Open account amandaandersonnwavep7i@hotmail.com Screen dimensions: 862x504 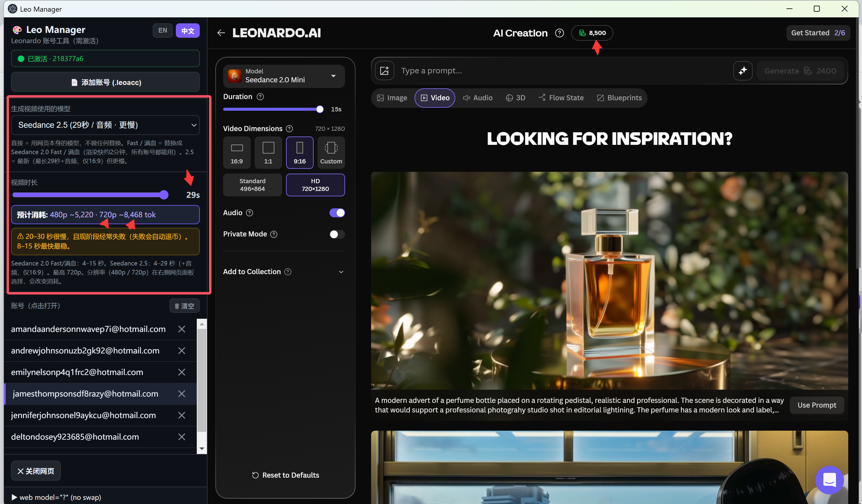coord(88,329)
